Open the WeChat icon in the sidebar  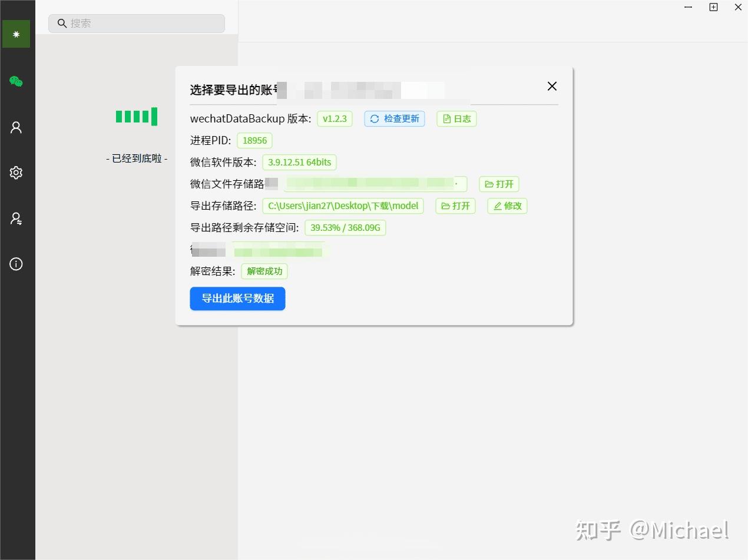pos(17,81)
